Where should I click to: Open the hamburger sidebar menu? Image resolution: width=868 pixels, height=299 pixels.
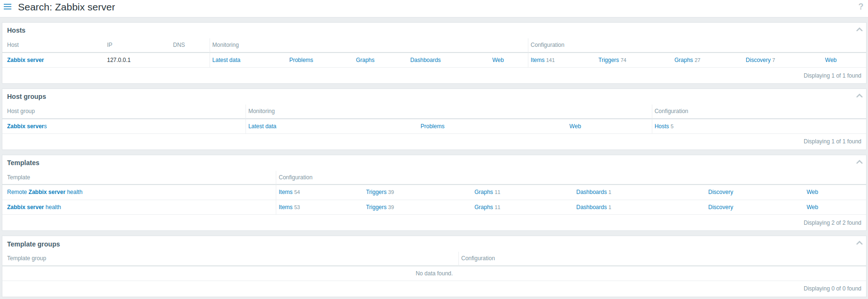[x=8, y=7]
